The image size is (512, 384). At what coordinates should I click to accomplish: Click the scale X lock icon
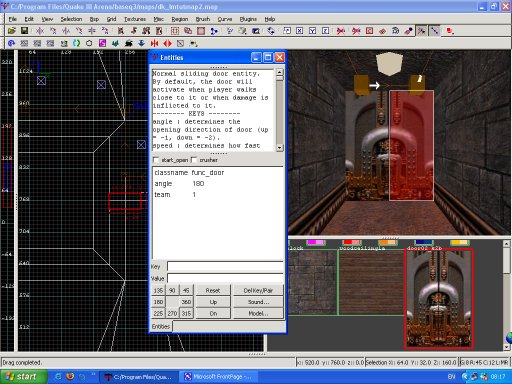coord(300,31)
